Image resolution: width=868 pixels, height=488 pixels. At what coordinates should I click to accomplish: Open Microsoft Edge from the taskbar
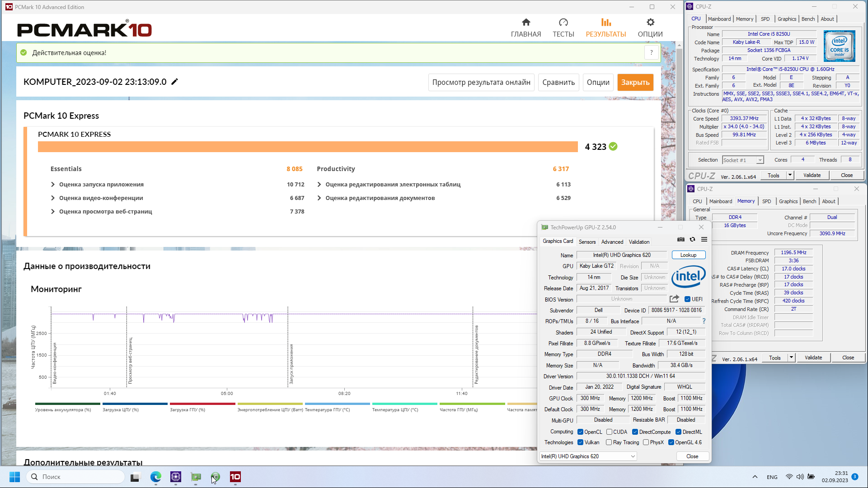(155, 477)
